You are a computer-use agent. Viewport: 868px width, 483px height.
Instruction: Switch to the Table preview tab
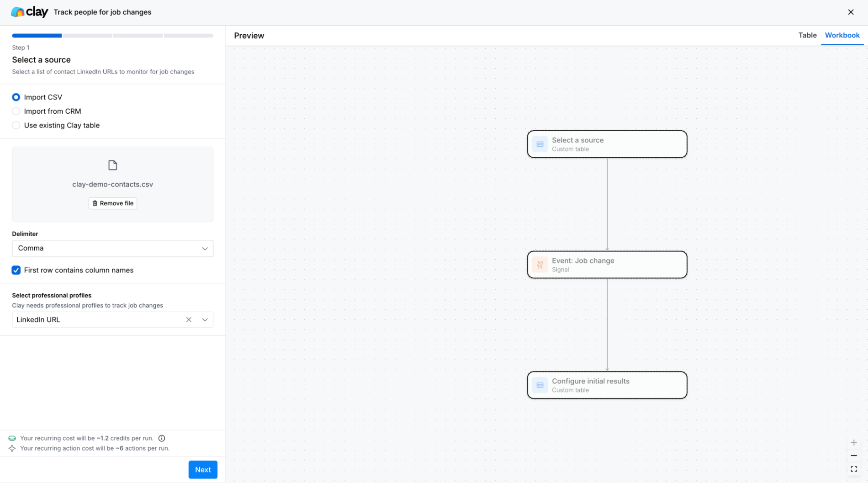(807, 35)
